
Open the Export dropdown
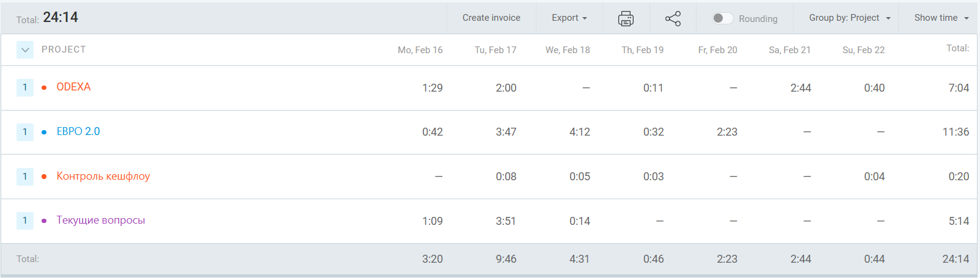tap(569, 18)
